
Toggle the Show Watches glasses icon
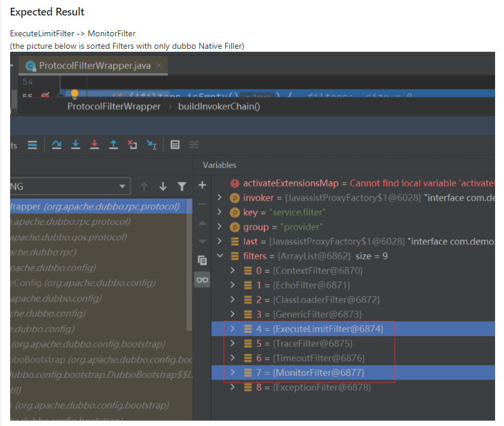pyautogui.click(x=202, y=280)
